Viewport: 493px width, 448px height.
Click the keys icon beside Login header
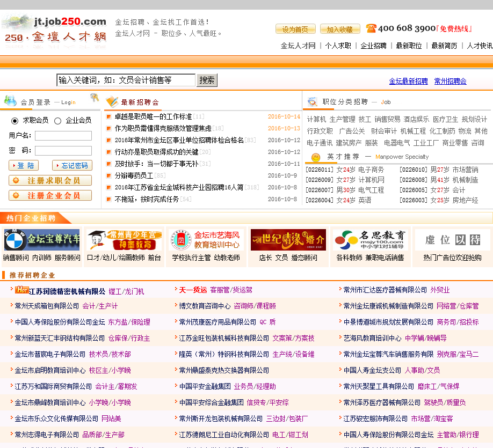(95, 98)
